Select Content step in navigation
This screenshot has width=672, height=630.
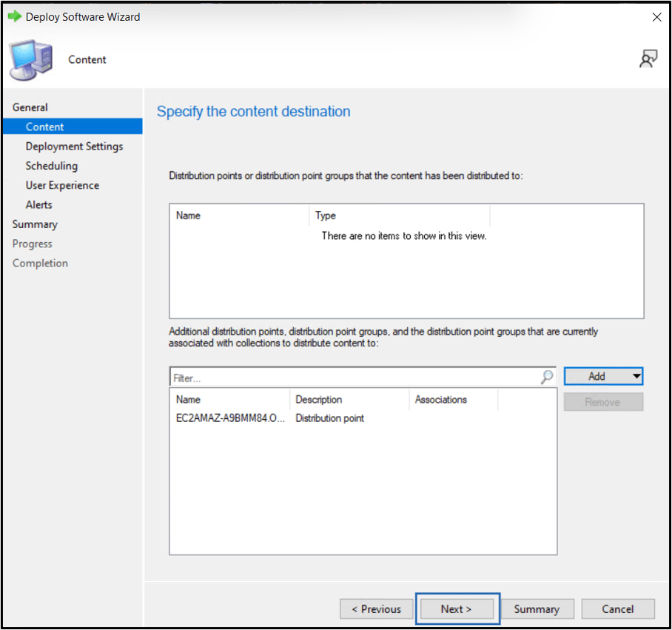[73, 127]
